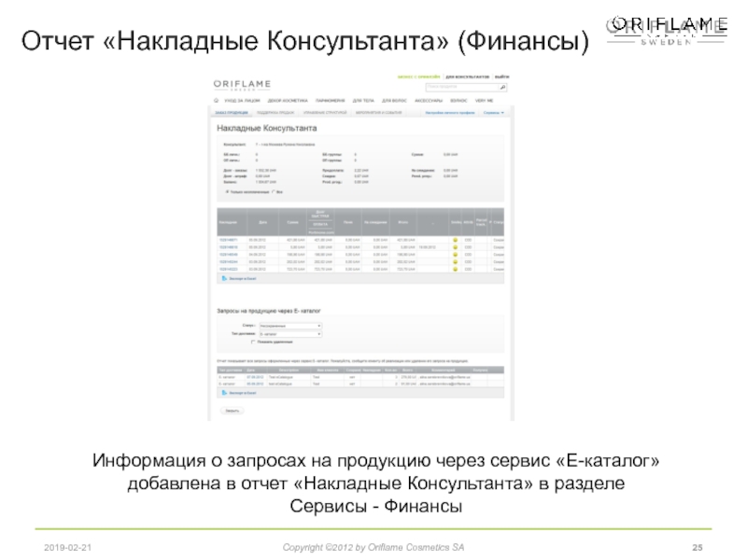
Task: Open the invoice number link with sum 198,00
Action: point(228,255)
